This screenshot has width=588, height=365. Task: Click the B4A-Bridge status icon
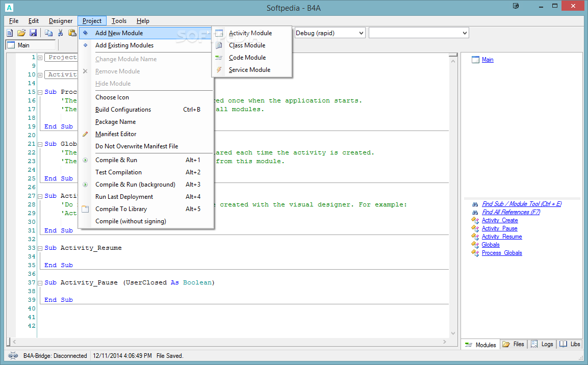tap(13, 356)
